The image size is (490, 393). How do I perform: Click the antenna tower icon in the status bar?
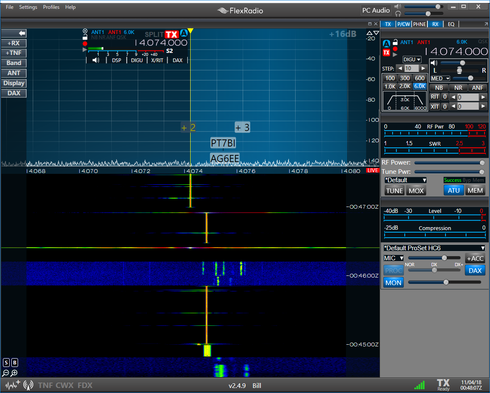coord(28,385)
